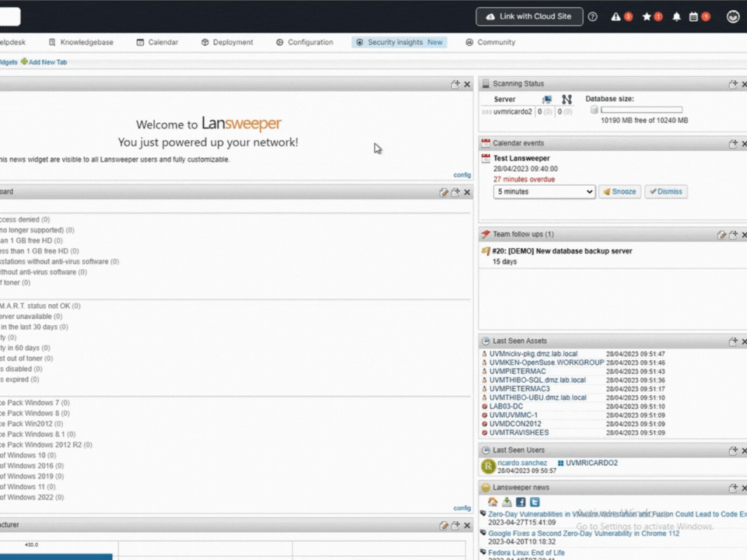Click the notifications bell icon
This screenshot has width=747, height=560.
point(676,16)
